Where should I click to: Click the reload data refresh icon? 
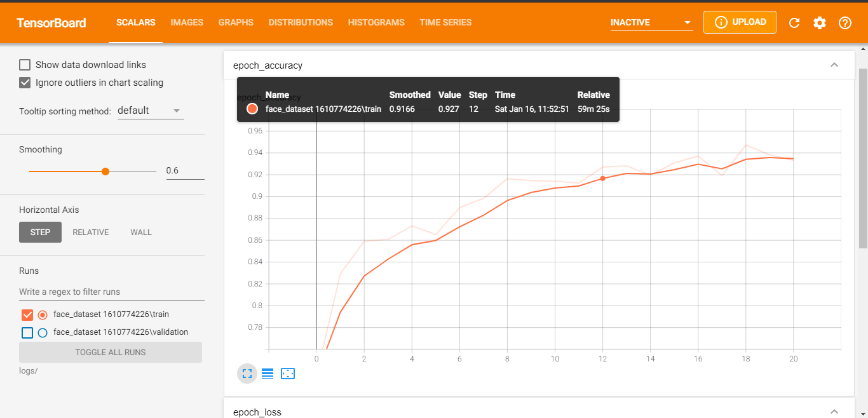[x=794, y=23]
